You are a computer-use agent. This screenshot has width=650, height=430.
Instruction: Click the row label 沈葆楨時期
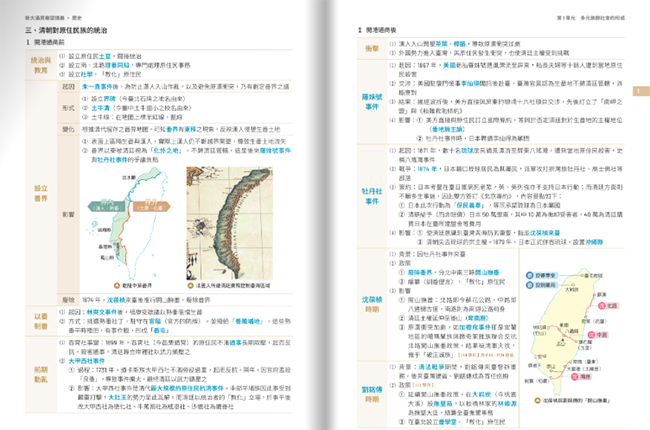click(x=372, y=304)
